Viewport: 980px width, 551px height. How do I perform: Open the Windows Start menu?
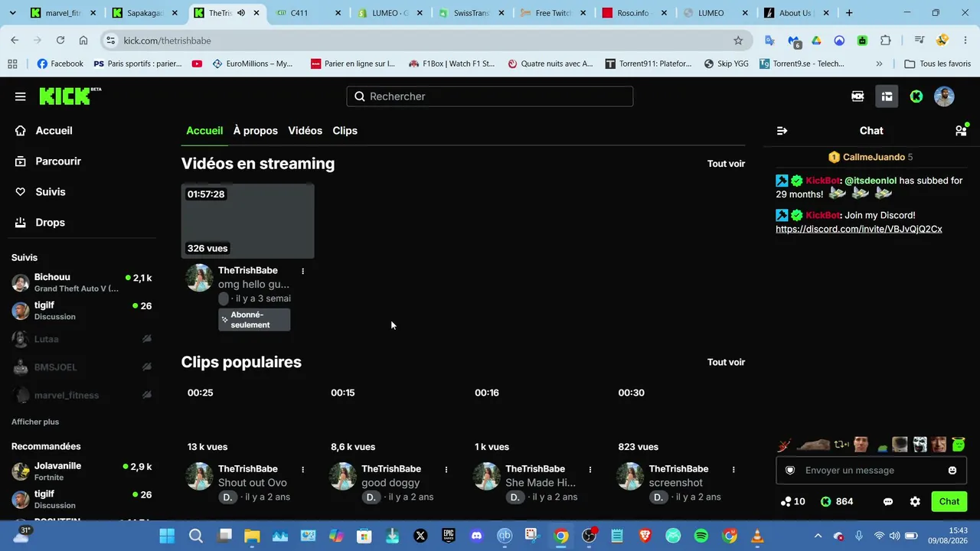pyautogui.click(x=167, y=536)
